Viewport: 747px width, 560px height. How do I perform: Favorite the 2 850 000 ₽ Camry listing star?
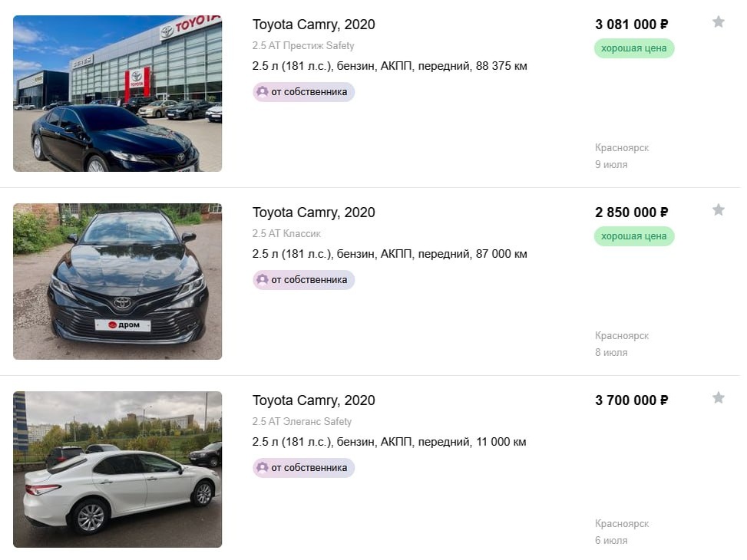pos(719,209)
